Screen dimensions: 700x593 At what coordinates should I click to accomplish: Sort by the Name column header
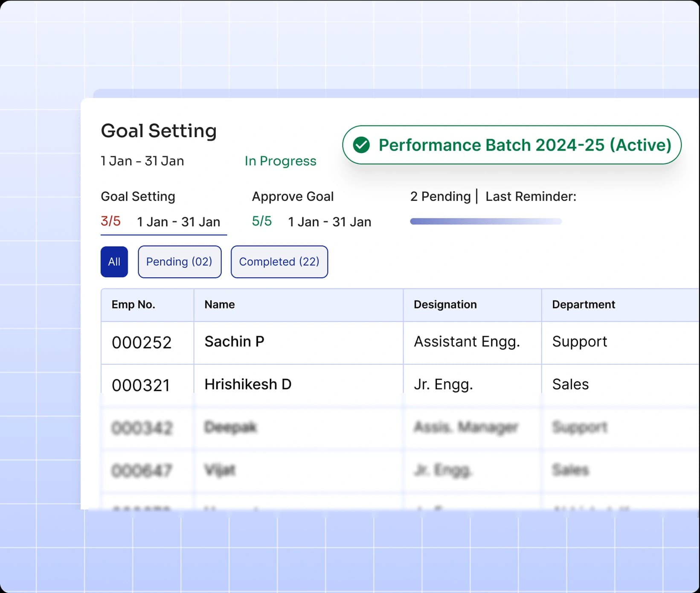point(219,305)
